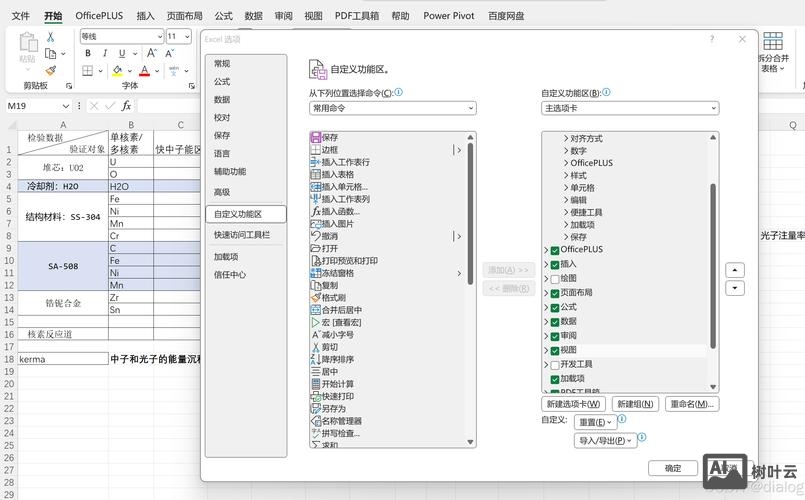Enable the 开发工具 tab checkbox
805x500 pixels.
(555, 366)
